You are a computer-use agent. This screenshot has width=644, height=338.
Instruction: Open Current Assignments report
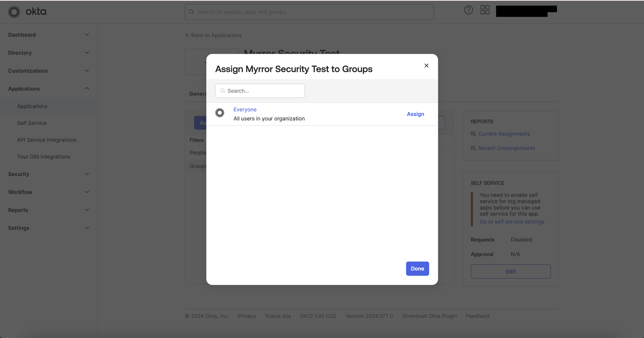point(504,134)
